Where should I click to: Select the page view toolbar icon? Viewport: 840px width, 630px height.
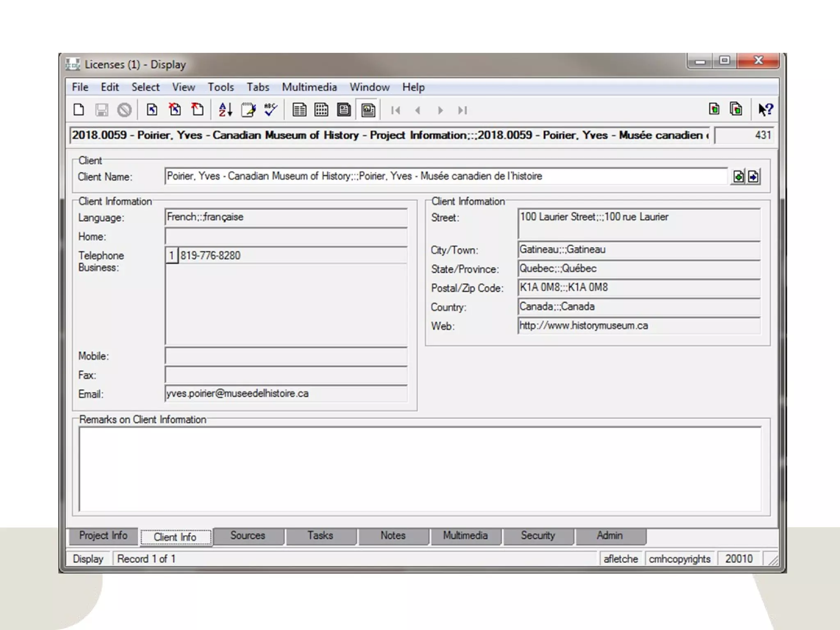344,110
